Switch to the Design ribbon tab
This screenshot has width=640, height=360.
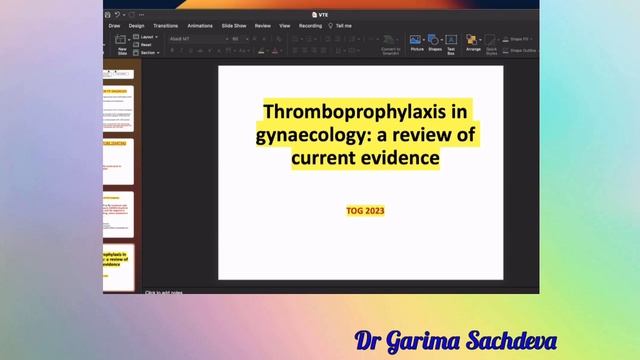coord(136,26)
